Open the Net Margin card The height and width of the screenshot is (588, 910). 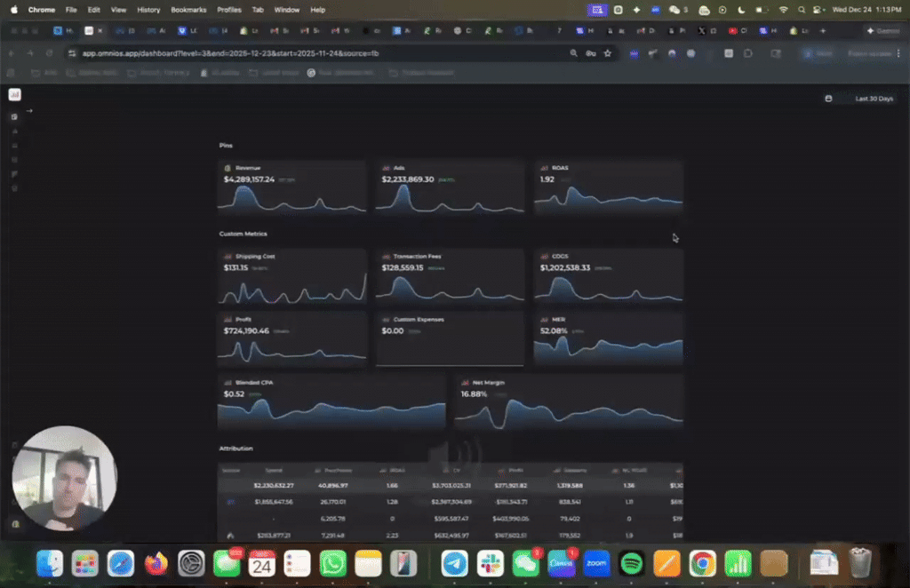[569, 402]
